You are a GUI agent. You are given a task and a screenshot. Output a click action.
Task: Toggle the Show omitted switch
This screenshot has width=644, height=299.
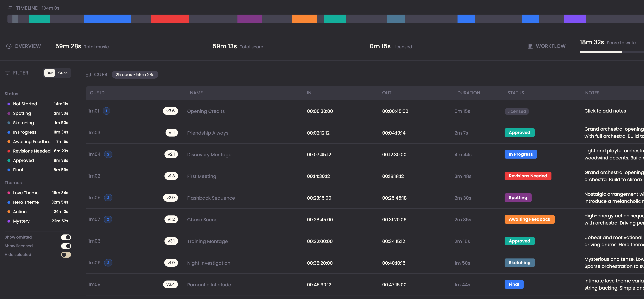pos(66,237)
